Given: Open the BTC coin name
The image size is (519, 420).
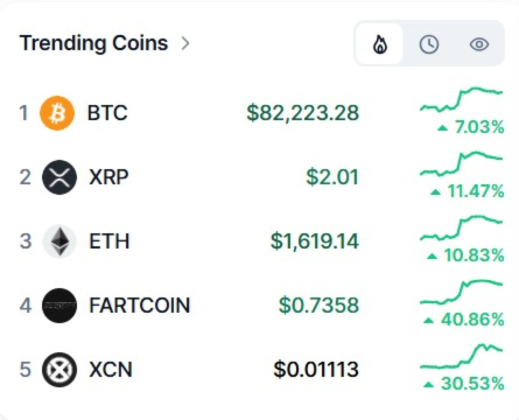Looking at the screenshot, I should pos(107,113).
